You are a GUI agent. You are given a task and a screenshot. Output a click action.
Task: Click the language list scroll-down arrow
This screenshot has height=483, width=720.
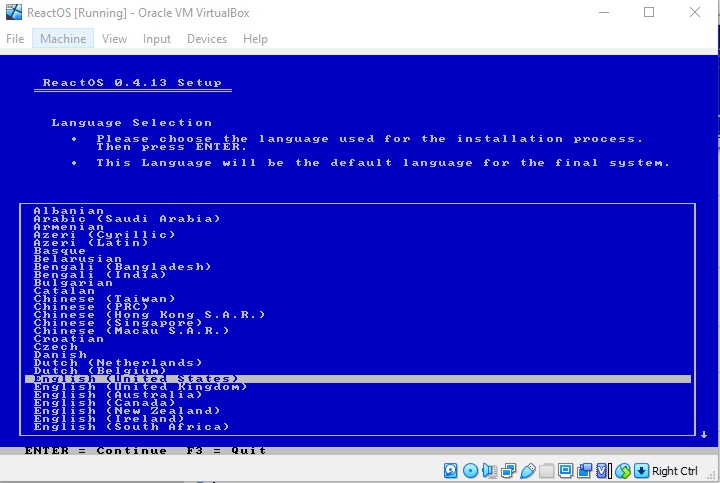704,434
